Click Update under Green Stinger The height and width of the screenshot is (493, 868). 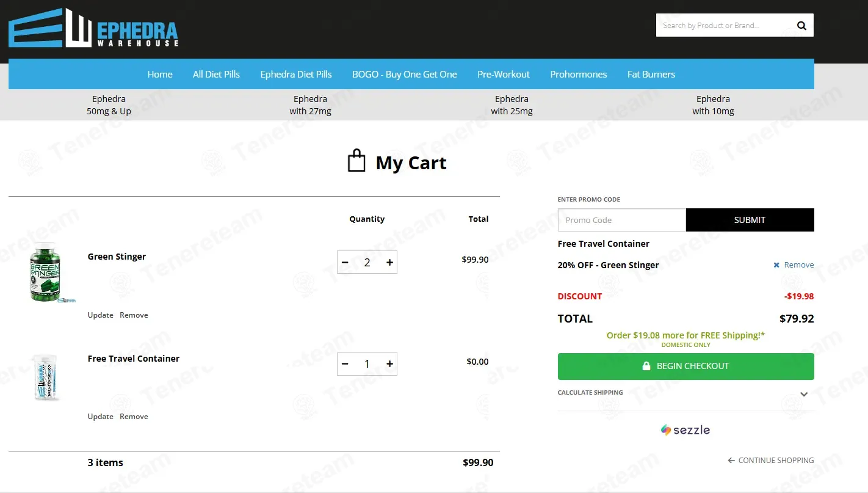pos(100,315)
